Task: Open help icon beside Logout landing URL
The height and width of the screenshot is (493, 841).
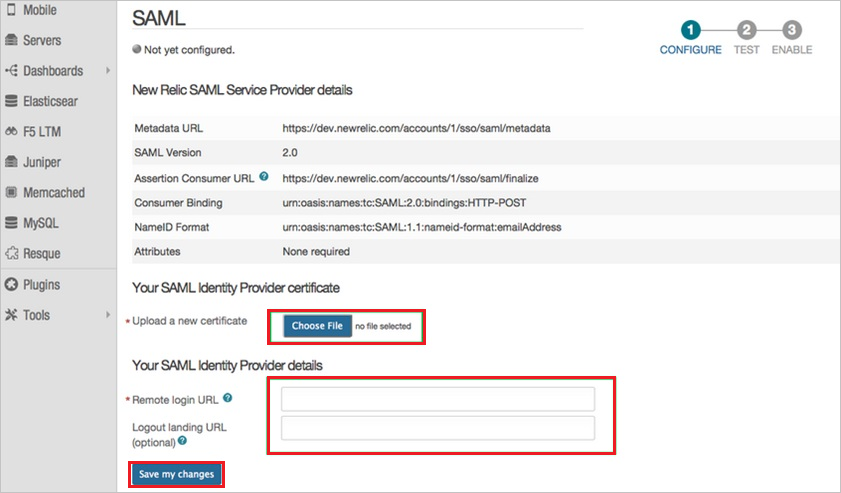Action: (182, 440)
